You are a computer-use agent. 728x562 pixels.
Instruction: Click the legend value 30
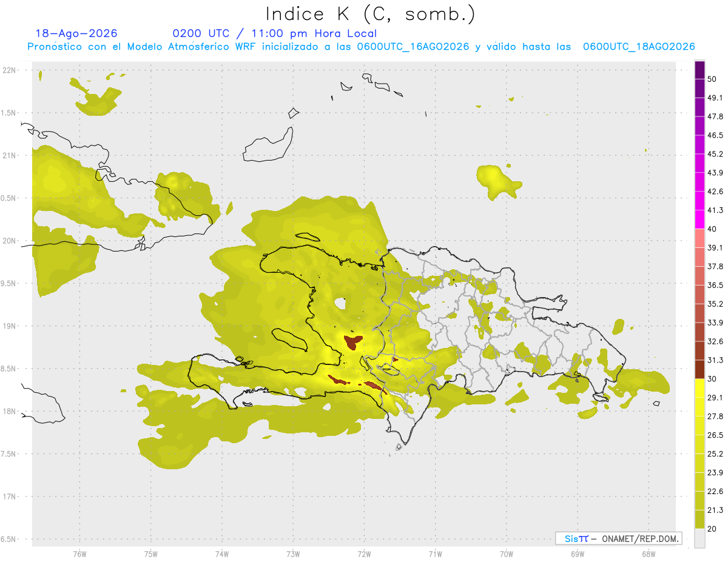coord(712,379)
